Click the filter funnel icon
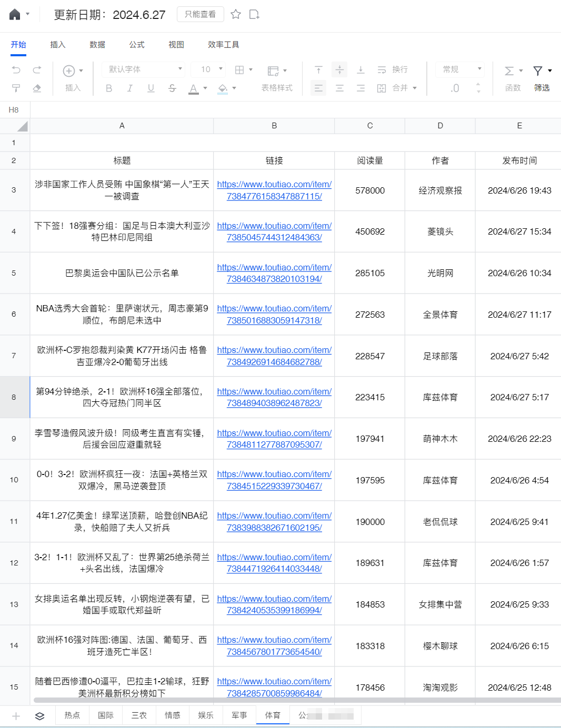This screenshot has width=561, height=728. point(538,70)
